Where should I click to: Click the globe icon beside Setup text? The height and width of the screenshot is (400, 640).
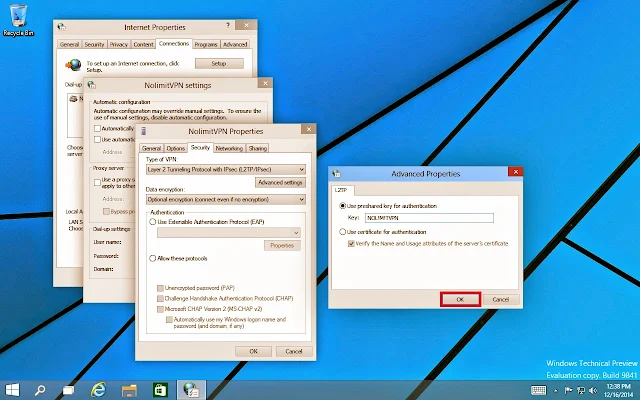pyautogui.click(x=73, y=65)
